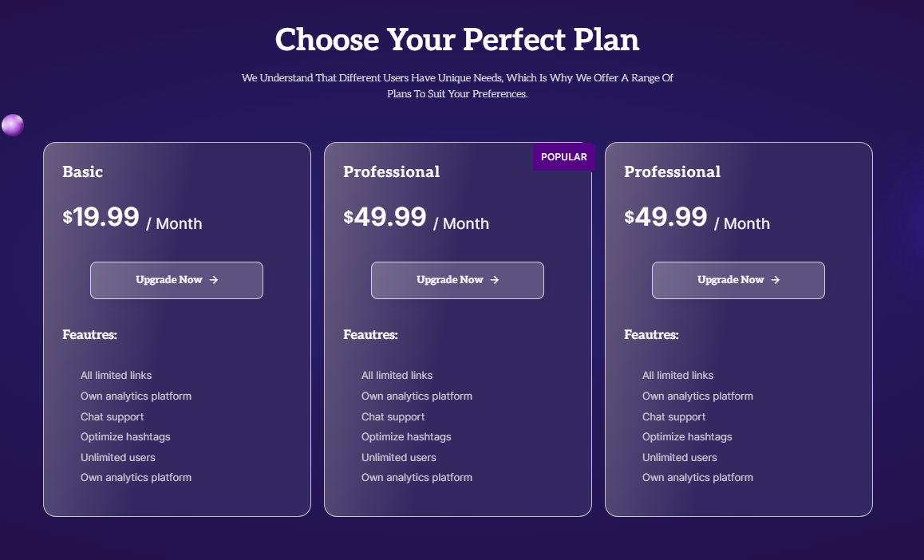This screenshot has height=560, width=924.
Task: Click the / Month text in Basic plan
Action: click(174, 224)
